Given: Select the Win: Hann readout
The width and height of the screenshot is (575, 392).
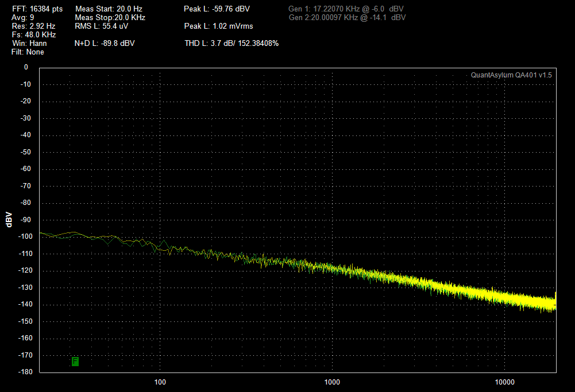Looking at the screenshot, I should pyautogui.click(x=29, y=43).
